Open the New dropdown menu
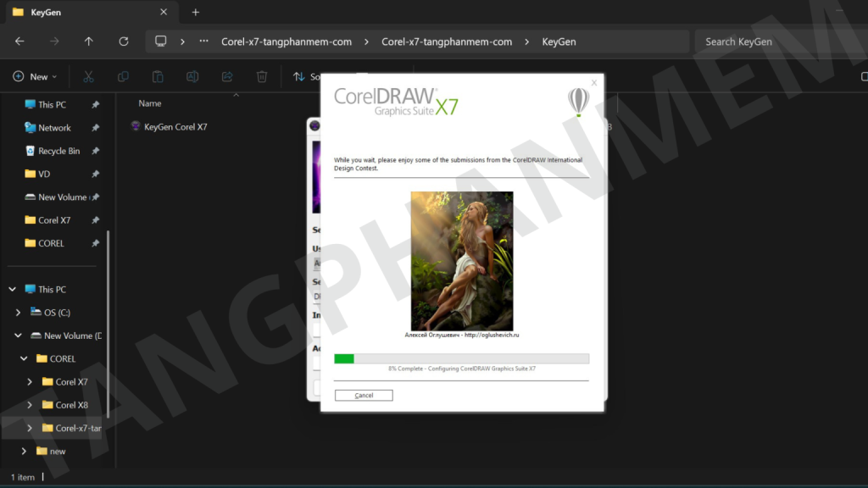Image resolution: width=868 pixels, height=488 pixels. tap(35, 76)
